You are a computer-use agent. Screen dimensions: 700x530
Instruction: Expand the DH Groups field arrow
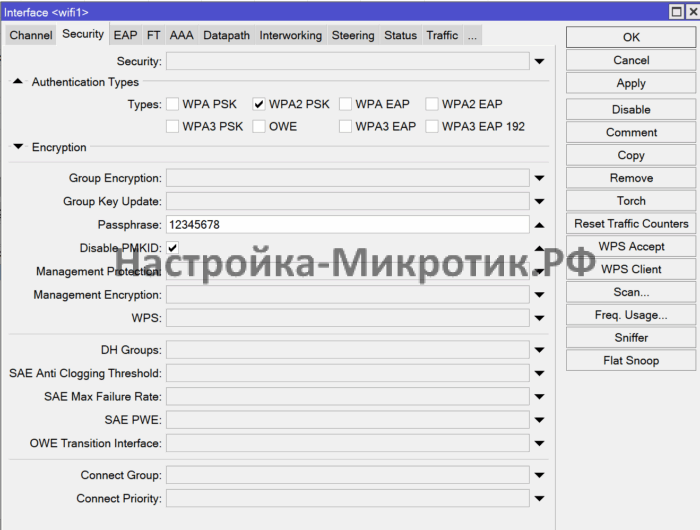pos(539,351)
